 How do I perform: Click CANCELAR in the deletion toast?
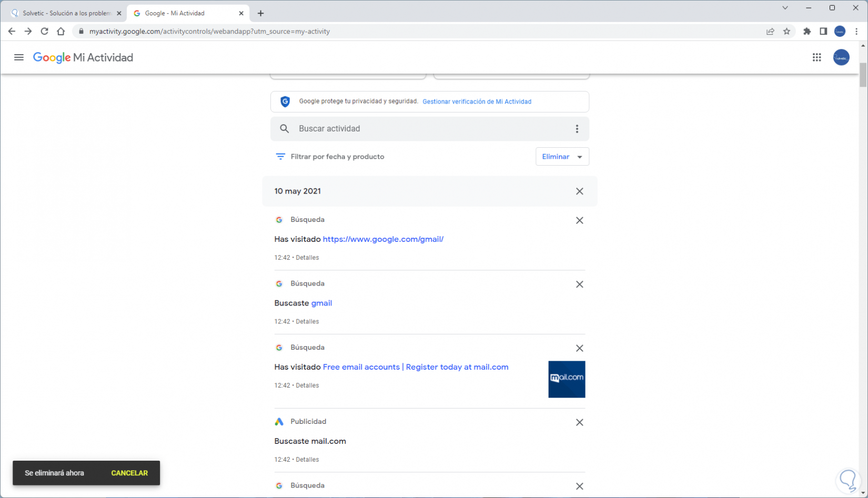[129, 473]
